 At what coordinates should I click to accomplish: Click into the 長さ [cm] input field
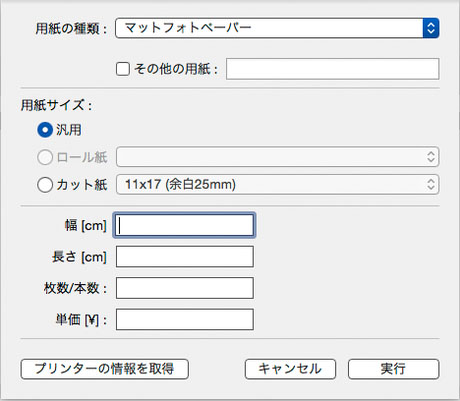(x=185, y=257)
